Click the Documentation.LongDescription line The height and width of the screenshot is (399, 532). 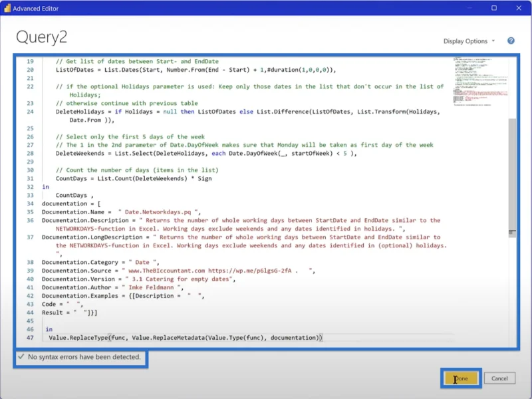coord(244,245)
